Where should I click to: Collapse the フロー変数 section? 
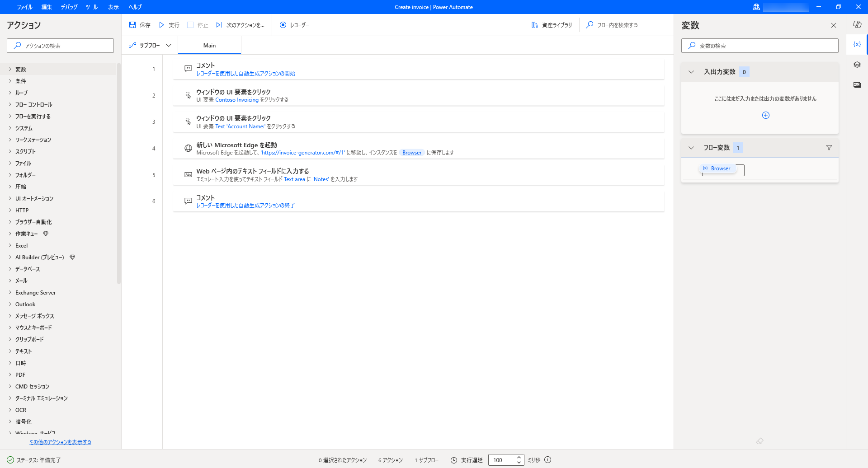[x=691, y=148]
